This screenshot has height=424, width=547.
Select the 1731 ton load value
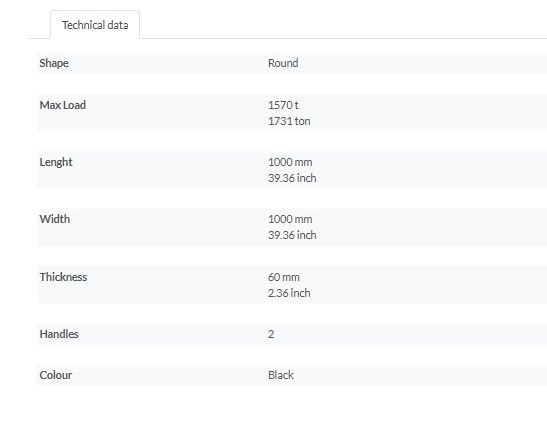(x=289, y=121)
